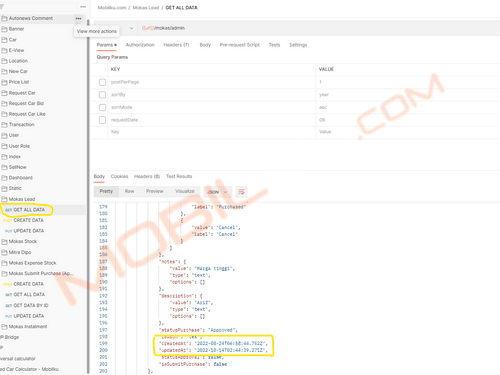Expand the Transaction folder
The image size is (500, 375).
(x=18, y=125)
